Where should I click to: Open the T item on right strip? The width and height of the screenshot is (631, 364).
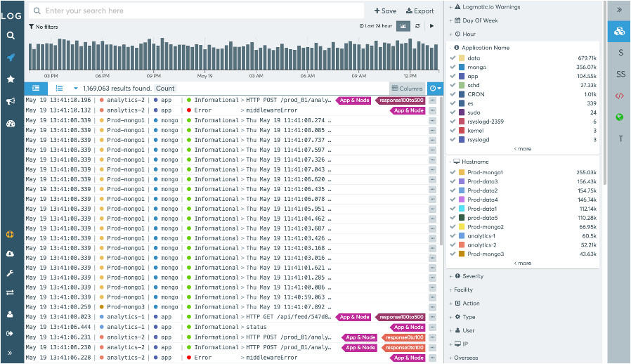pos(621,138)
